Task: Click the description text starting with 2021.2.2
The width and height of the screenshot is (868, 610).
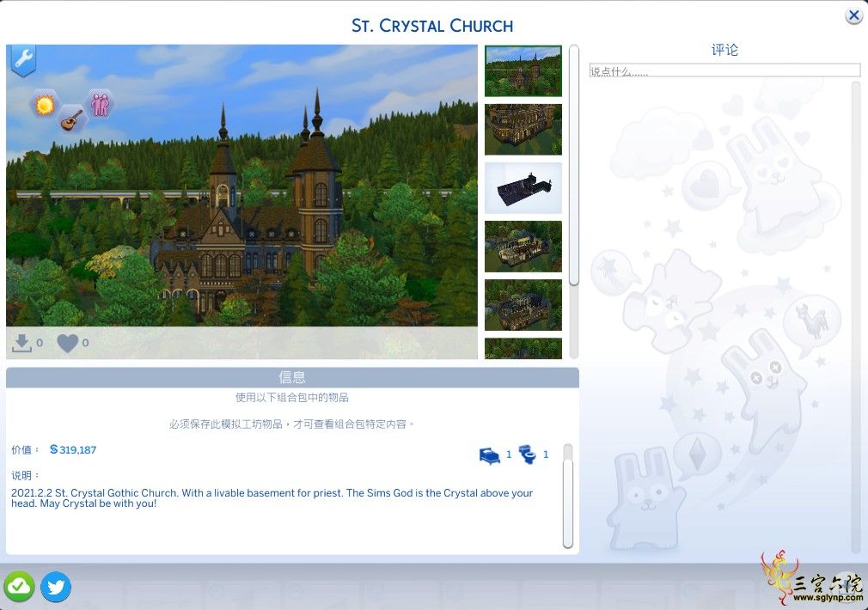Action: click(x=272, y=498)
